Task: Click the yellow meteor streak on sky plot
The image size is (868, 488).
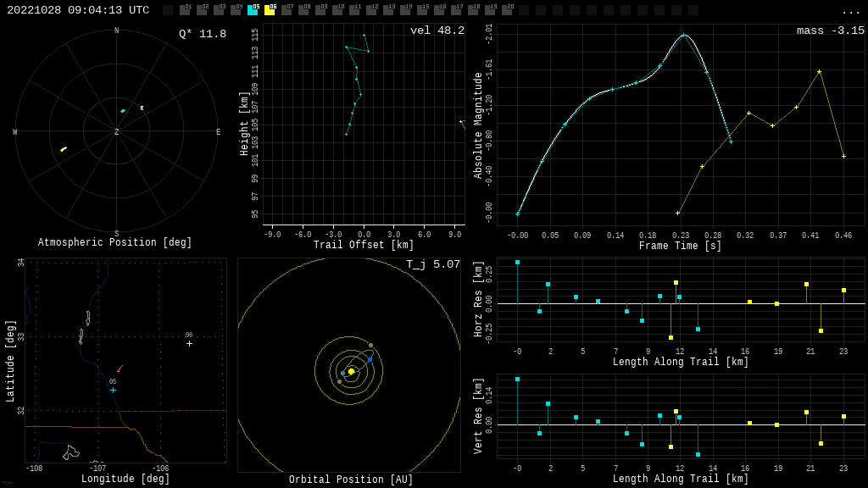Action: pyautogui.click(x=64, y=149)
